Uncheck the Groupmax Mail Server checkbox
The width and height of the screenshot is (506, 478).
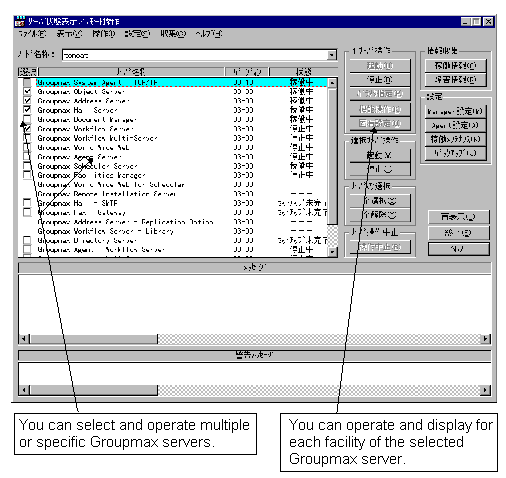pos(27,110)
